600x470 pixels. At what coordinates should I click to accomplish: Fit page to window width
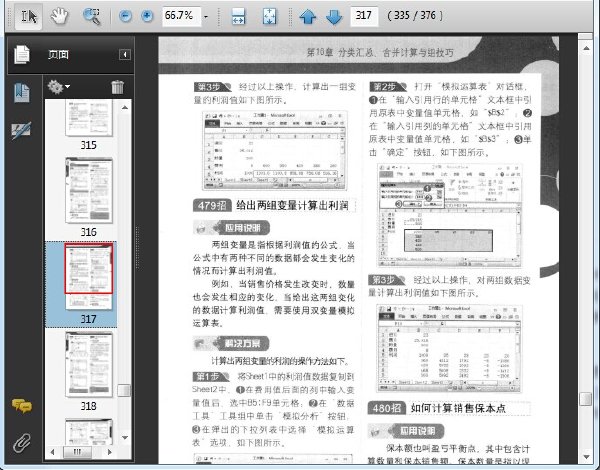pos(239,16)
